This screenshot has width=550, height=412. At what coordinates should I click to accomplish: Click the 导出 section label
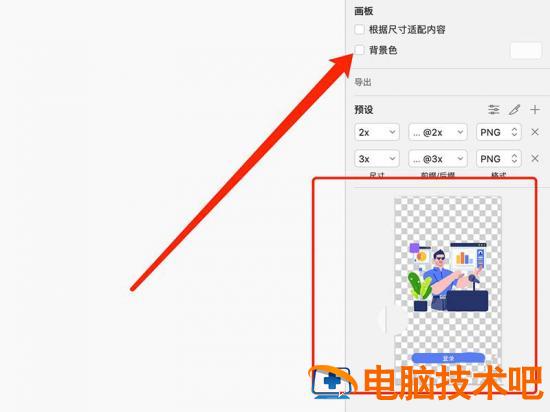(363, 82)
